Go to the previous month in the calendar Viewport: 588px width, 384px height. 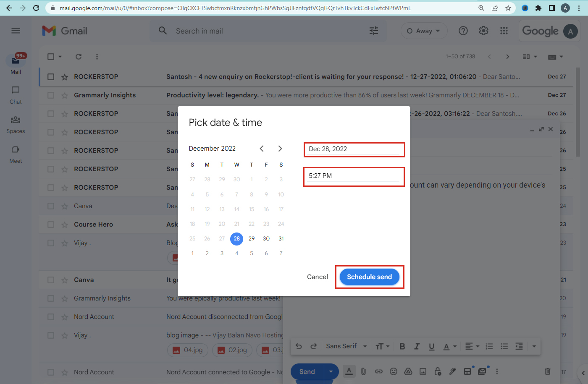point(262,149)
